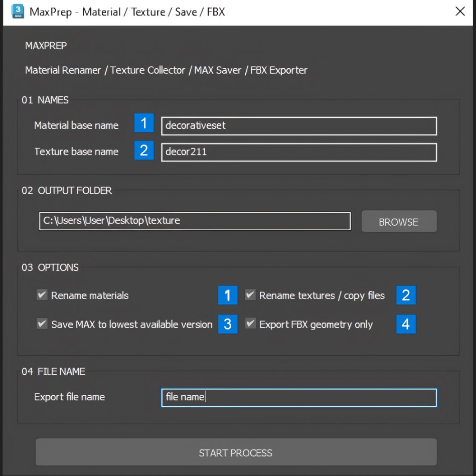This screenshot has height=476, width=476.
Task: Click the START PROCESS button
Action: 236,452
